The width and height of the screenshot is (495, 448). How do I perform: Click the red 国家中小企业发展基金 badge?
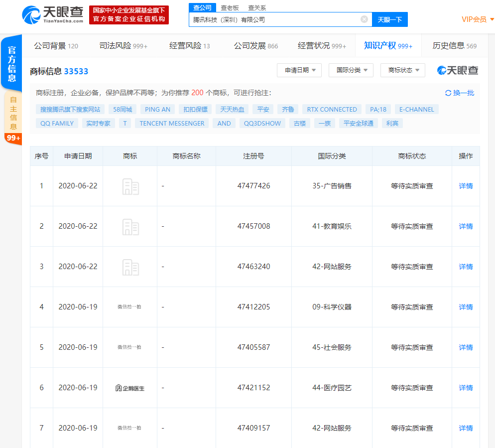point(129,15)
